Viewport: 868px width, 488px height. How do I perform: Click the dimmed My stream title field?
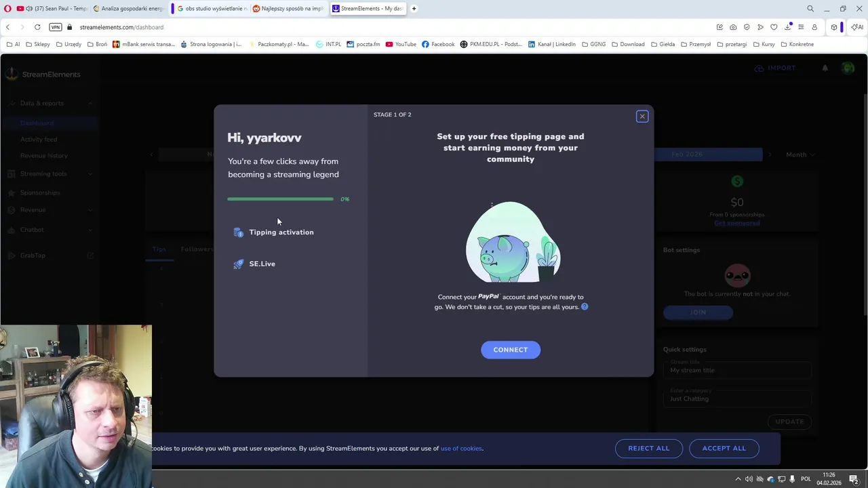pos(736,370)
